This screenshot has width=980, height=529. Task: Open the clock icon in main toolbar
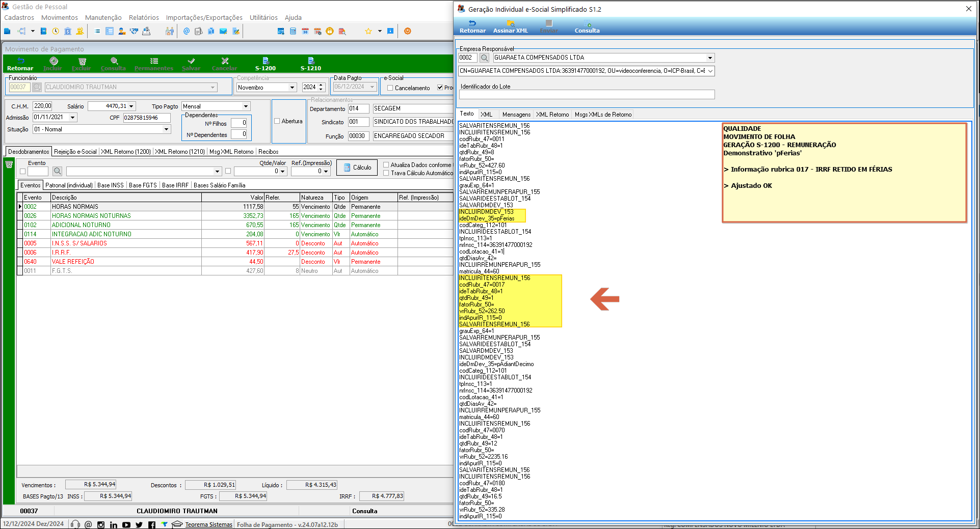(x=56, y=31)
